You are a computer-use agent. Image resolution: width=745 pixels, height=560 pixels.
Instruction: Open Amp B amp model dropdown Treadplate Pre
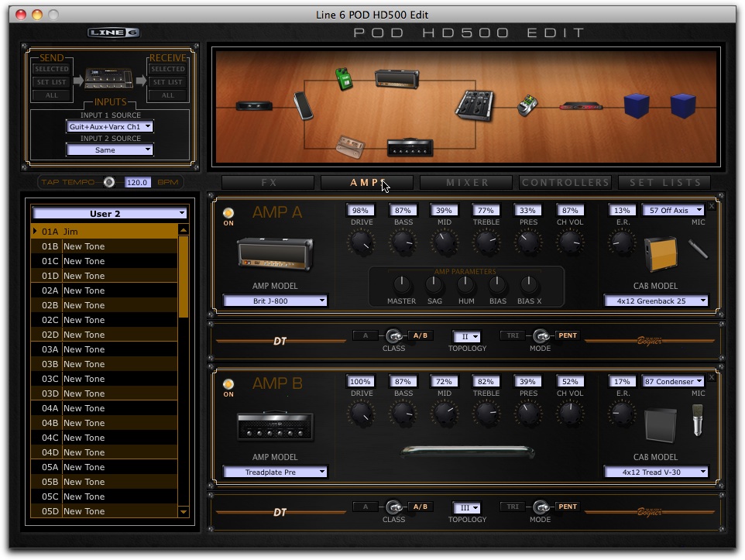[275, 472]
